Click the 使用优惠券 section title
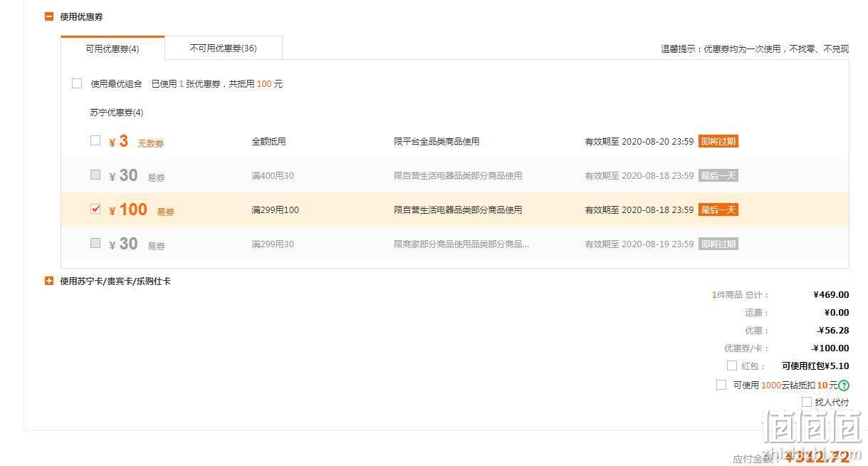This screenshot has width=868, height=466. (x=81, y=16)
